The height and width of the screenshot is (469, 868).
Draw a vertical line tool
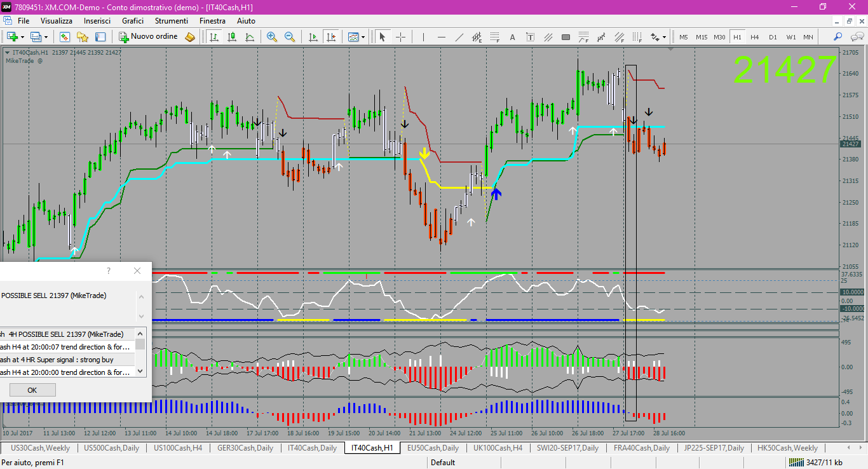click(x=423, y=37)
